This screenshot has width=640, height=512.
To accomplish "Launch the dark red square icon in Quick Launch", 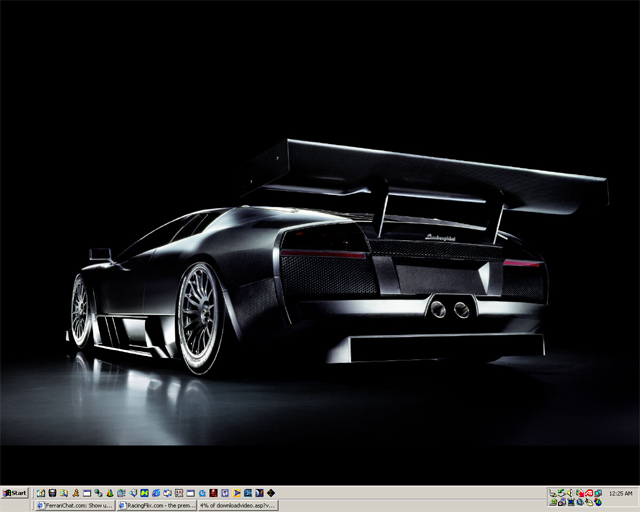I will pyautogui.click(x=213, y=493).
